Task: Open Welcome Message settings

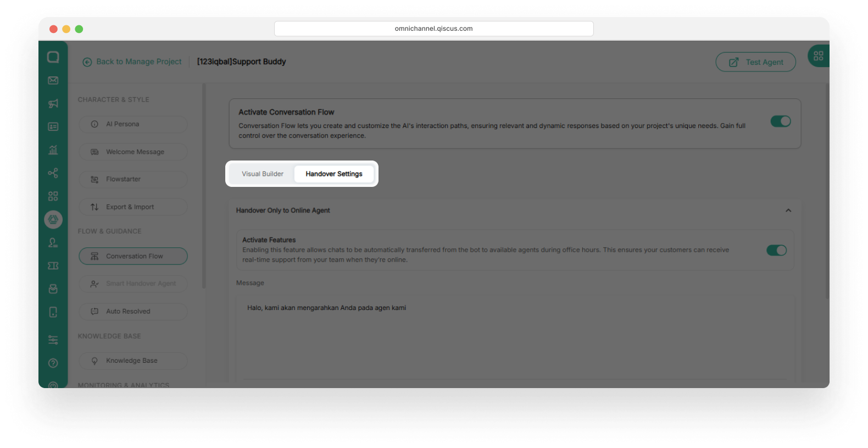Action: tap(133, 152)
